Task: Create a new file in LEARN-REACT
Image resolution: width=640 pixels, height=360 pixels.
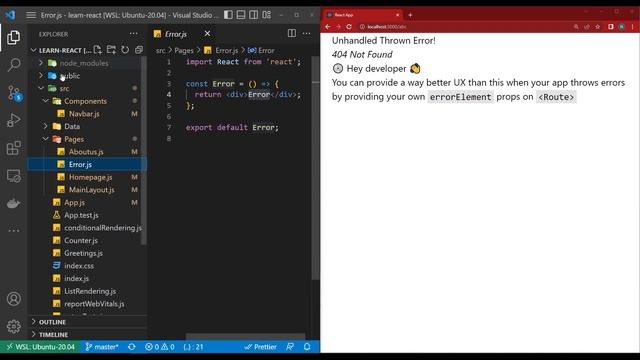Action: [98, 50]
